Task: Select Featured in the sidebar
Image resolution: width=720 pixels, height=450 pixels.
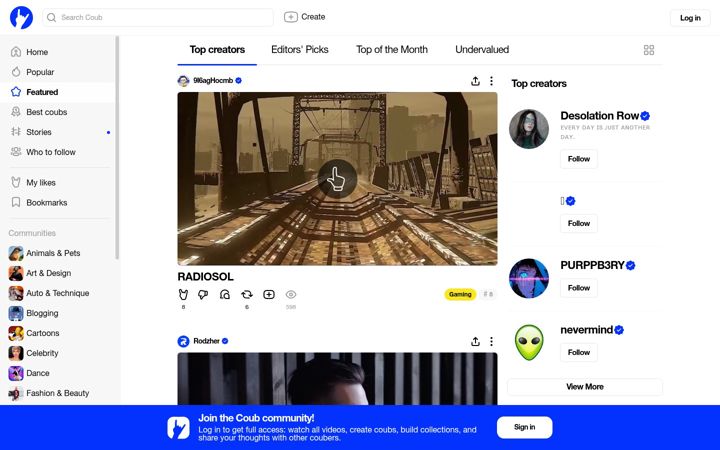Action: [x=57, y=92]
